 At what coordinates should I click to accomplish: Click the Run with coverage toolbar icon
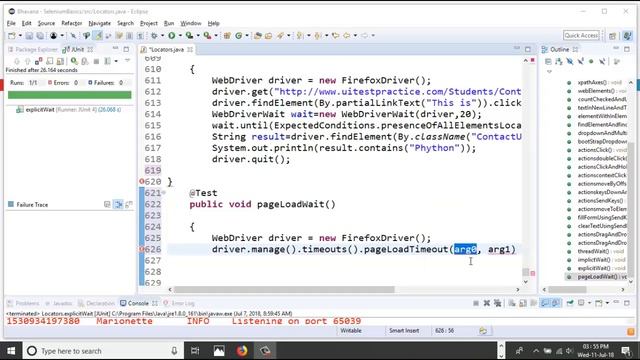coord(189,36)
